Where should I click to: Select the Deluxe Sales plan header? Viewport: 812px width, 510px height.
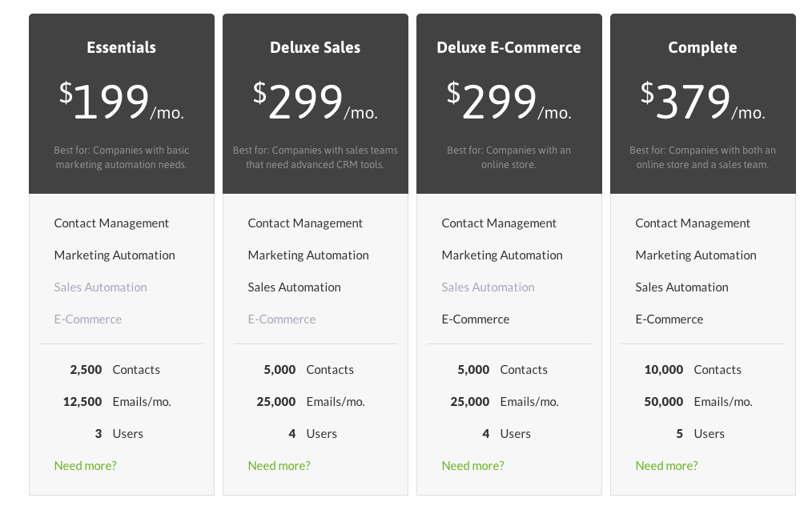pos(315,47)
